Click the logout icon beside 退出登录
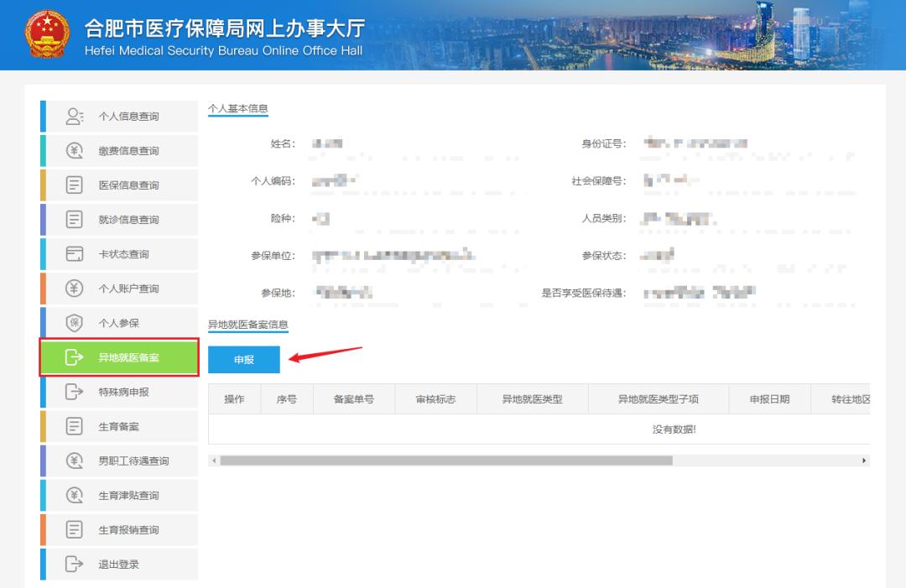906x588 pixels. 75,564
